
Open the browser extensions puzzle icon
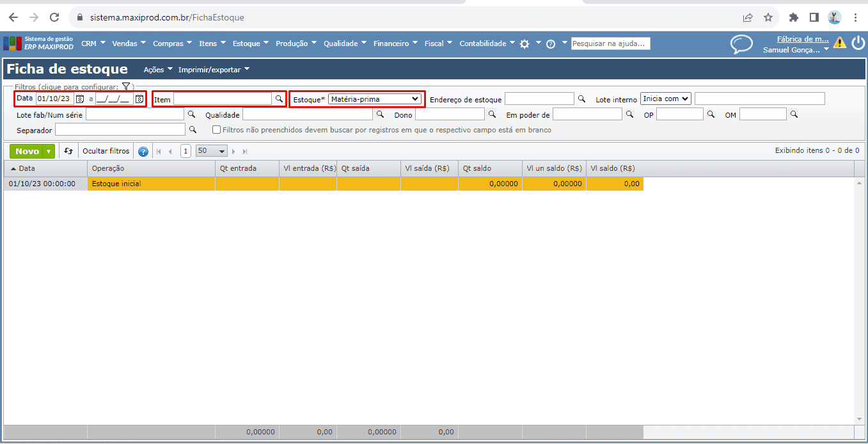tap(794, 17)
